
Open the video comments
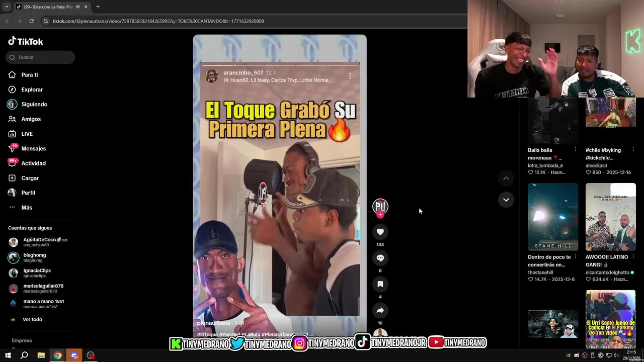pyautogui.click(x=380, y=258)
